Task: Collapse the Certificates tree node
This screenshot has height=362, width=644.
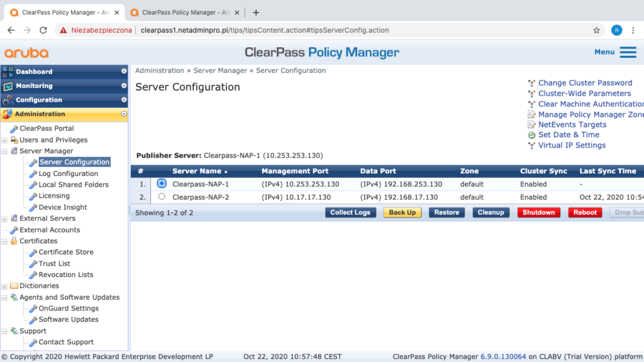Action: click(x=5, y=241)
